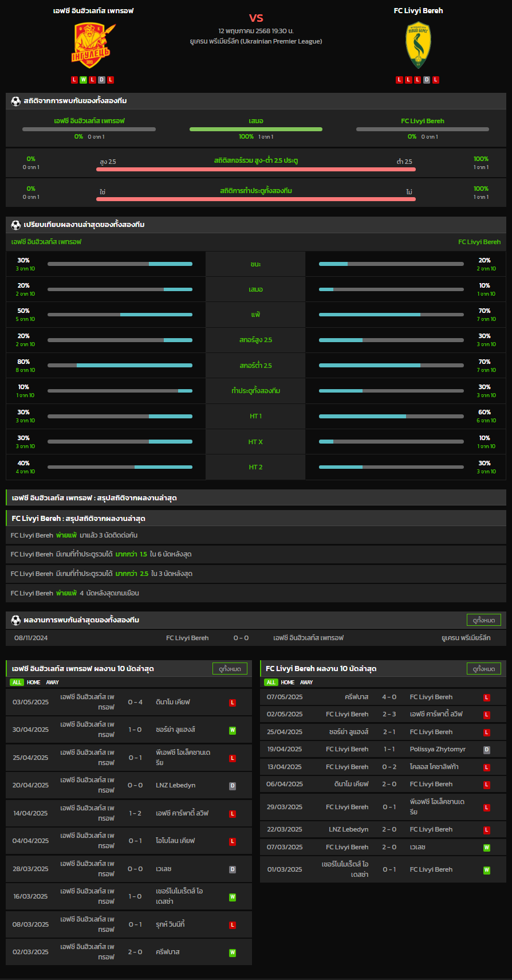Click the D badge in Inhulets 20/04/2025 row
The image size is (512, 980).
(233, 786)
